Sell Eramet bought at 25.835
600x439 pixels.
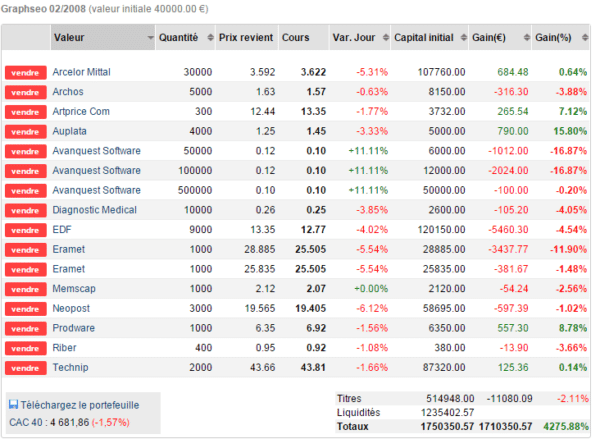(26, 269)
